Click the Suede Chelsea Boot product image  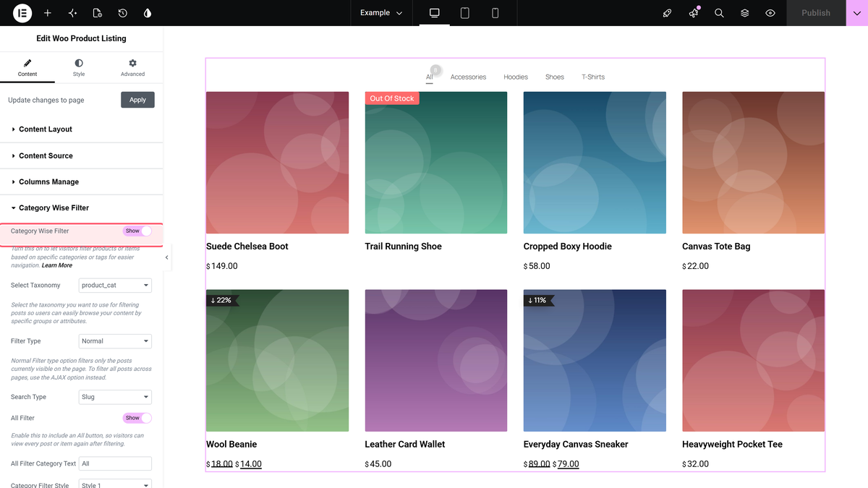click(x=277, y=163)
